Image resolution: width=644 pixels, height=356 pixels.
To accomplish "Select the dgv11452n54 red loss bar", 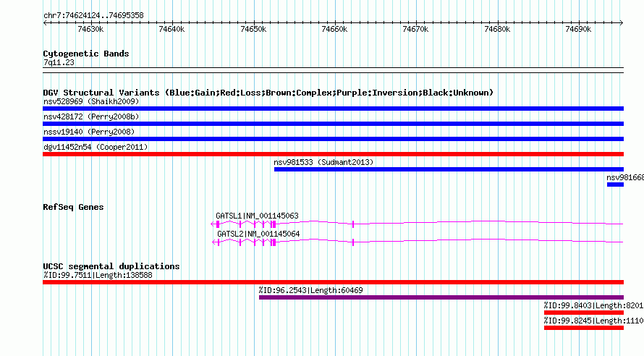I will pyautogui.click(x=333, y=154).
